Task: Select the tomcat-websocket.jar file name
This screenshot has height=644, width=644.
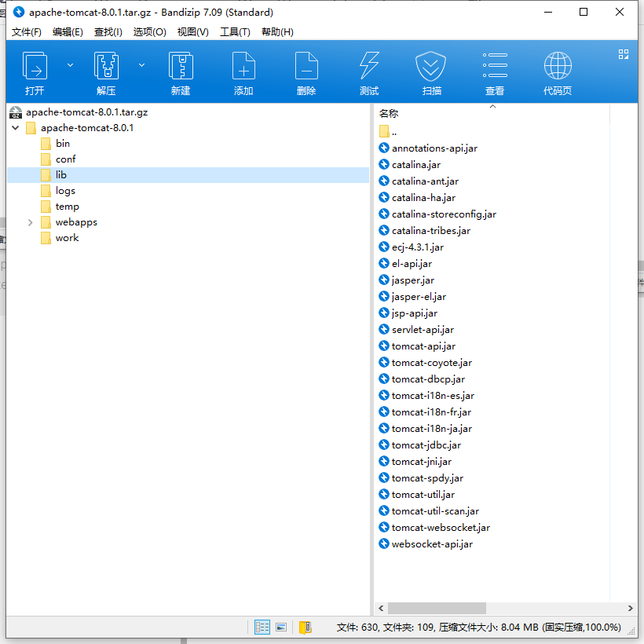Action: (441, 527)
